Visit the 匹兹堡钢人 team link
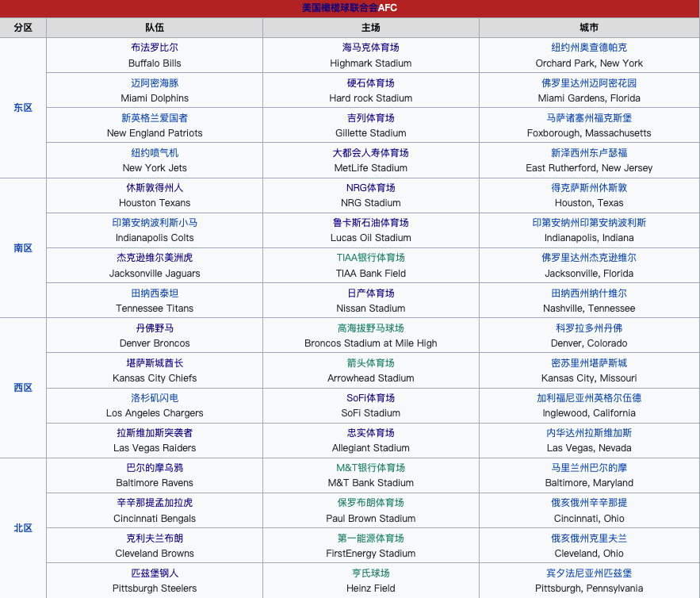This screenshot has width=700, height=598. coord(155,573)
